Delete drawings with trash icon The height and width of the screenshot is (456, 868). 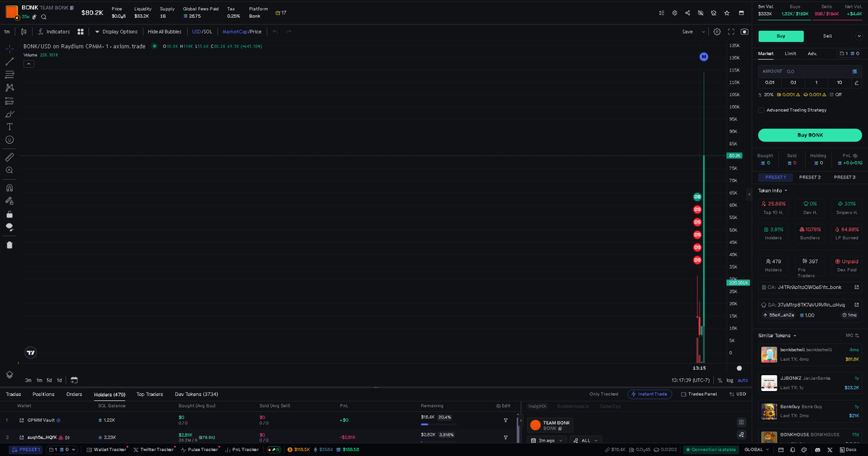9,244
